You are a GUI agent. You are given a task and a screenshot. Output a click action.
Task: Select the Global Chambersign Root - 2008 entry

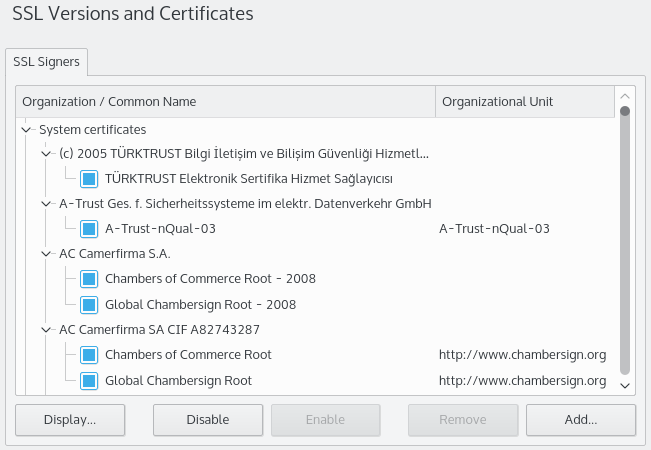click(200, 304)
